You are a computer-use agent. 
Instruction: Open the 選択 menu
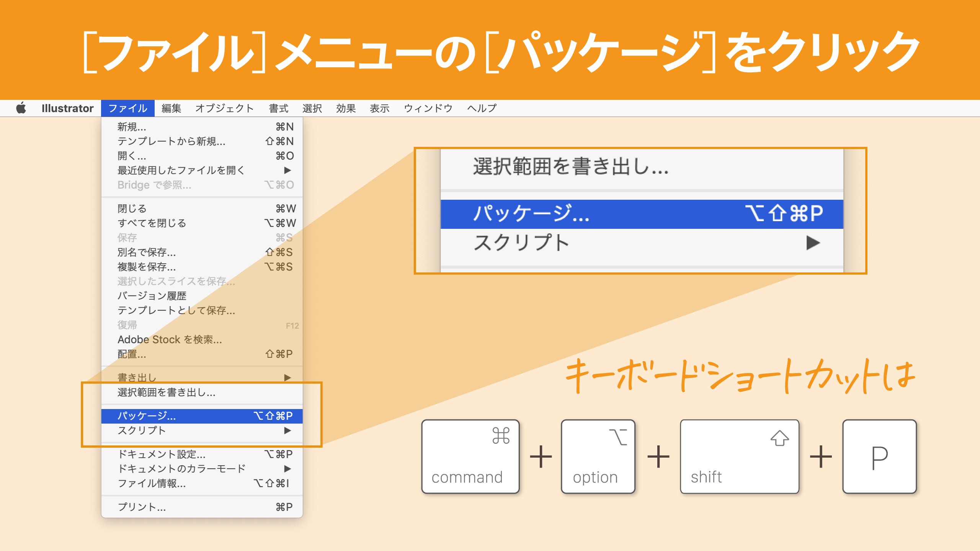(312, 108)
